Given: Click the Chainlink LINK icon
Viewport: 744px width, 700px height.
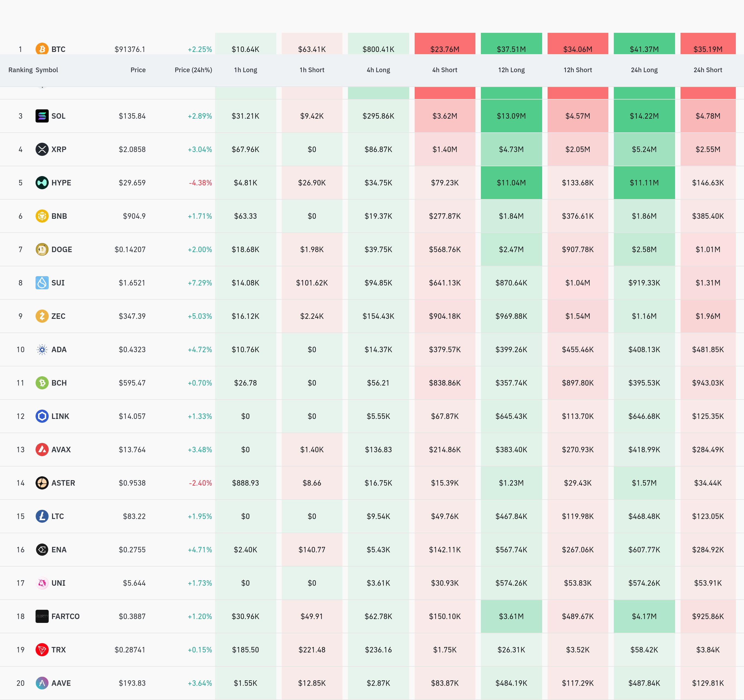Looking at the screenshot, I should click(42, 416).
